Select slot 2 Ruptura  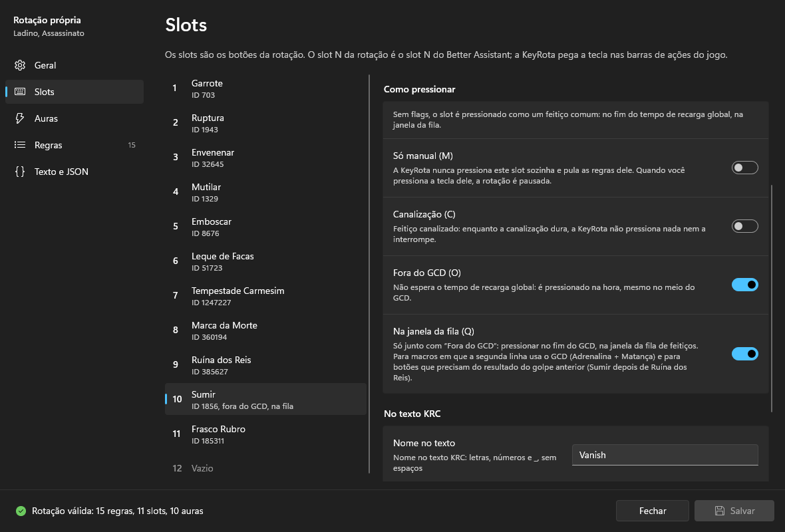[265, 123]
